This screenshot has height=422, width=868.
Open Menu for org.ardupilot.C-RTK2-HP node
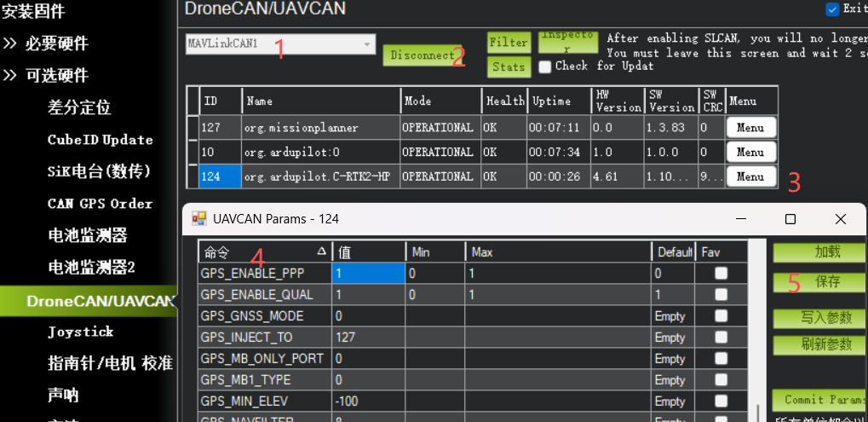click(x=750, y=176)
